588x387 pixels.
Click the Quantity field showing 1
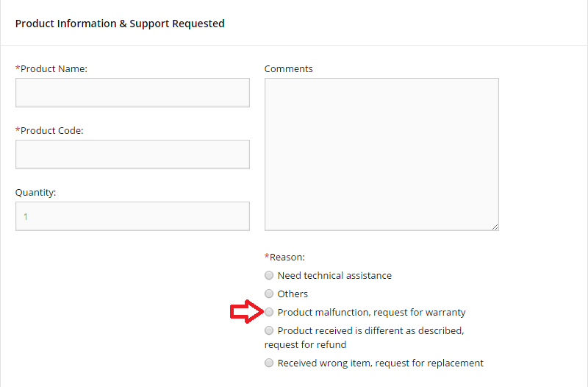(132, 216)
